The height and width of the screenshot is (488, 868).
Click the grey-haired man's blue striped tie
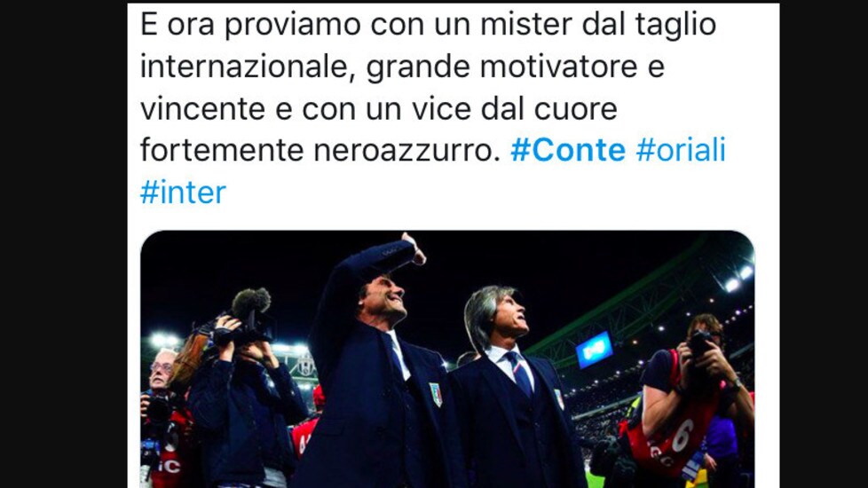518,374
